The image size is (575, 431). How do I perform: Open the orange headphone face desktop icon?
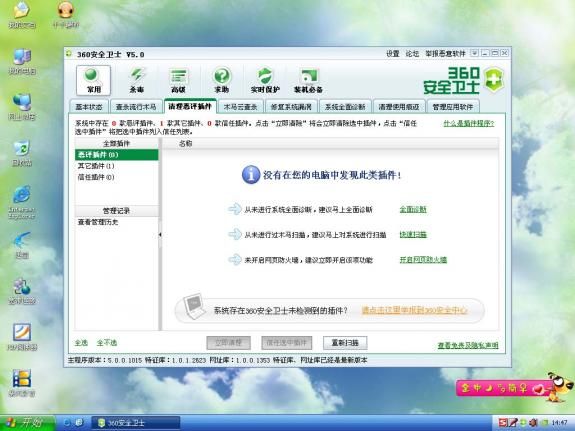[66, 15]
